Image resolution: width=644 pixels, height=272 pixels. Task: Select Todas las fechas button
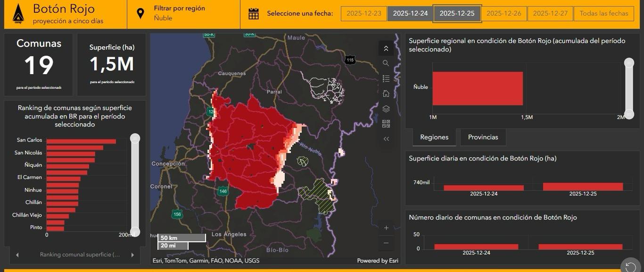tap(603, 14)
